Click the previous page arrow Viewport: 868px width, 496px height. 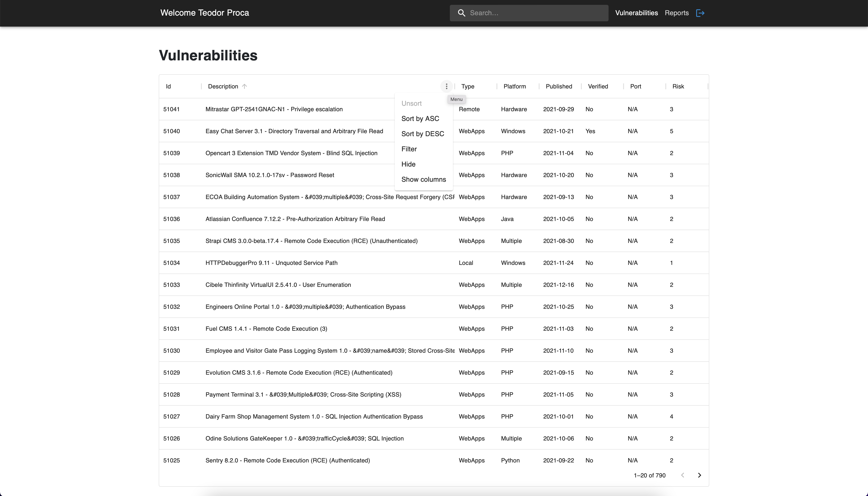tap(682, 475)
